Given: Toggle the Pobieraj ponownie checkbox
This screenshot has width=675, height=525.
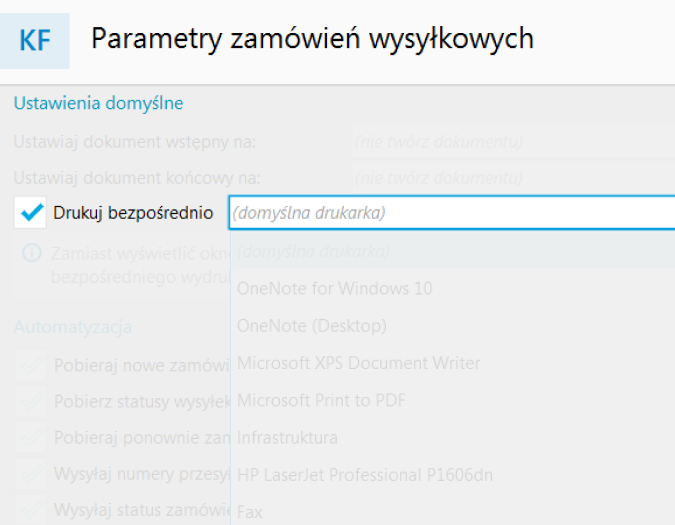Looking at the screenshot, I should (x=30, y=438).
